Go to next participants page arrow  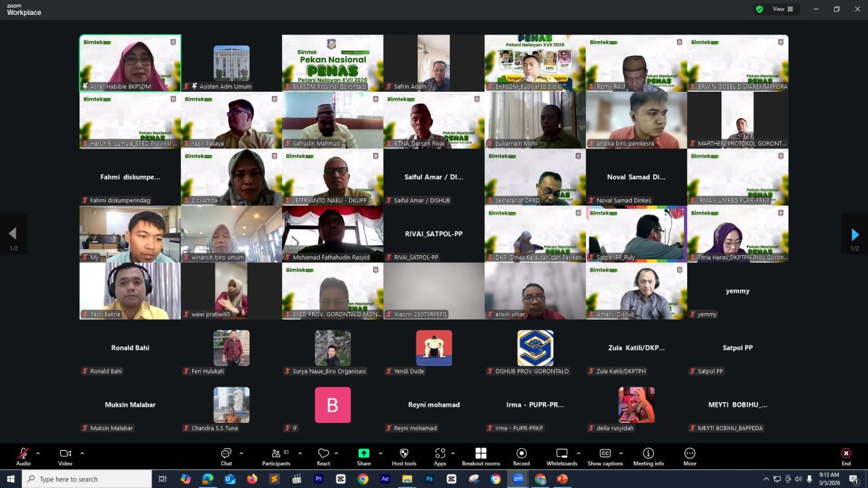click(x=854, y=235)
